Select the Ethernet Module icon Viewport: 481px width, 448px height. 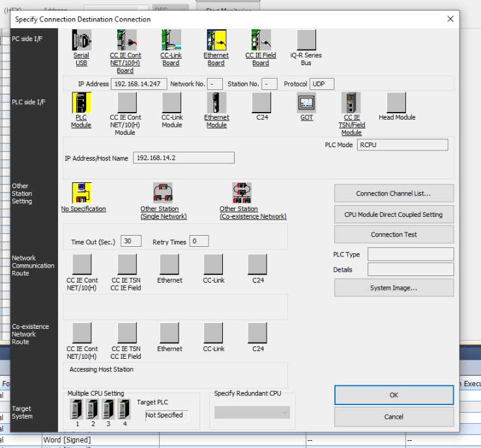point(216,103)
